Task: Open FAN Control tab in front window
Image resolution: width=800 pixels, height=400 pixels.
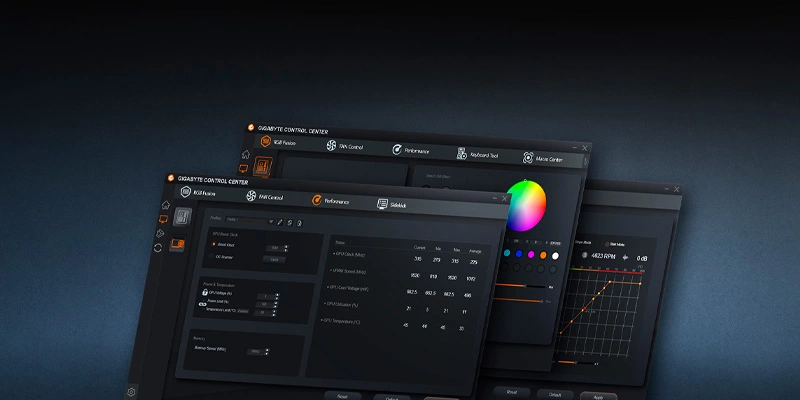Action: pos(264,196)
